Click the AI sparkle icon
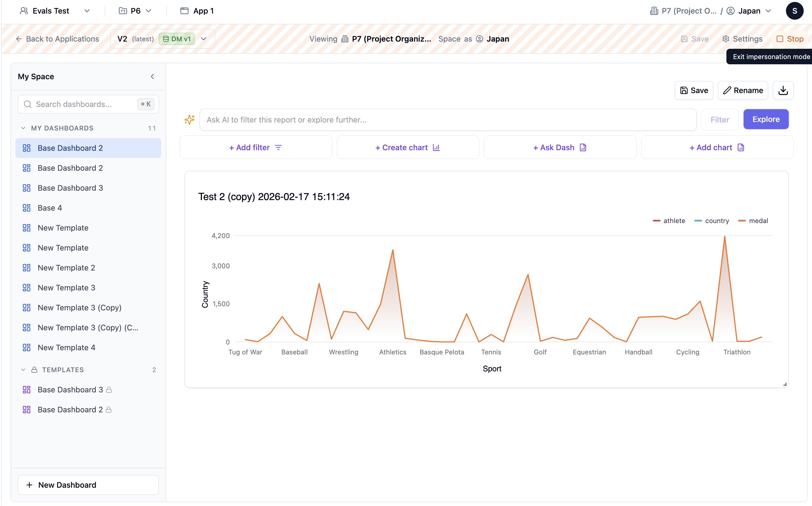812x506 pixels. pos(189,119)
